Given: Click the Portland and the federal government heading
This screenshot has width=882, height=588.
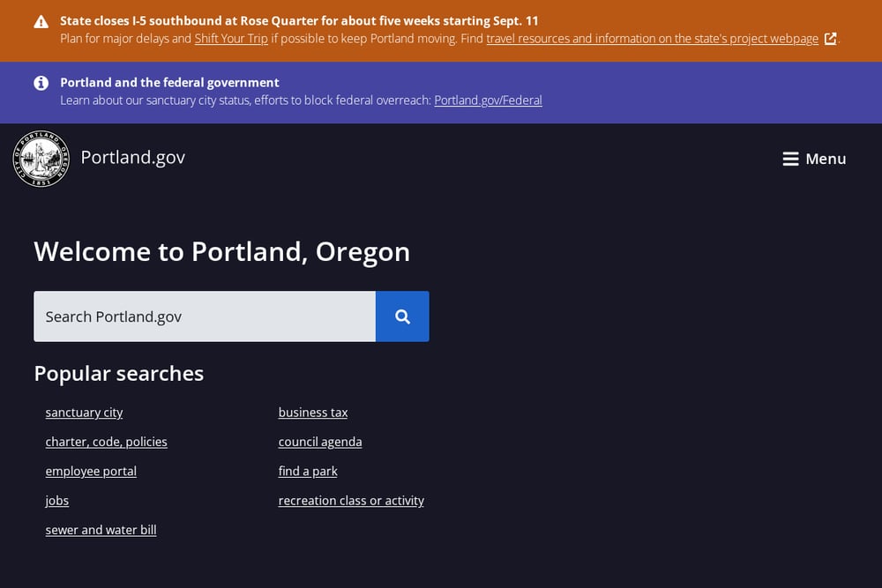Looking at the screenshot, I should (x=169, y=83).
